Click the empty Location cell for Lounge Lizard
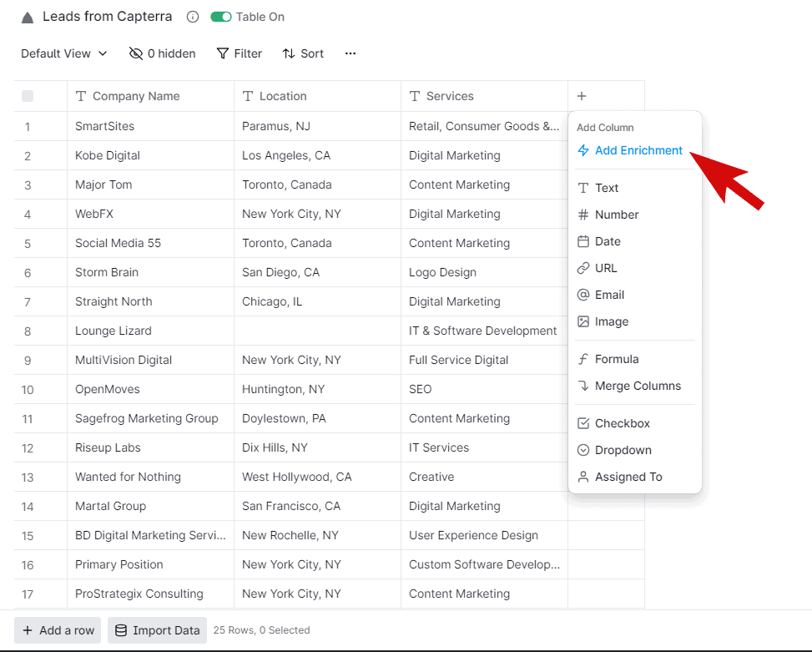The height and width of the screenshot is (652, 812). coord(317,331)
